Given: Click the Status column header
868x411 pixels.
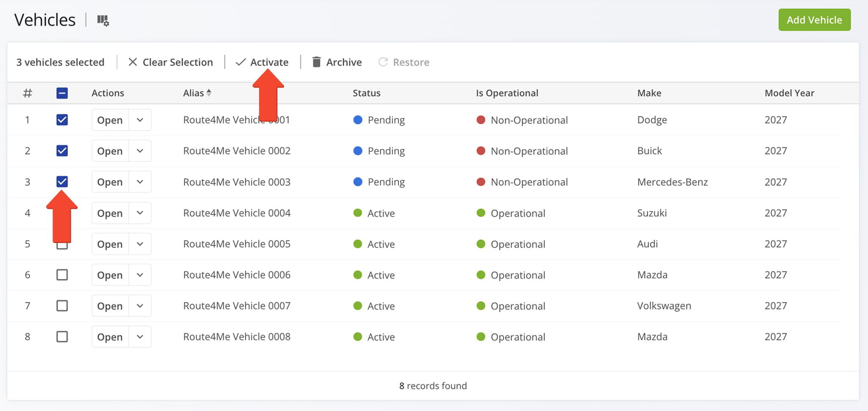Looking at the screenshot, I should 366,93.
